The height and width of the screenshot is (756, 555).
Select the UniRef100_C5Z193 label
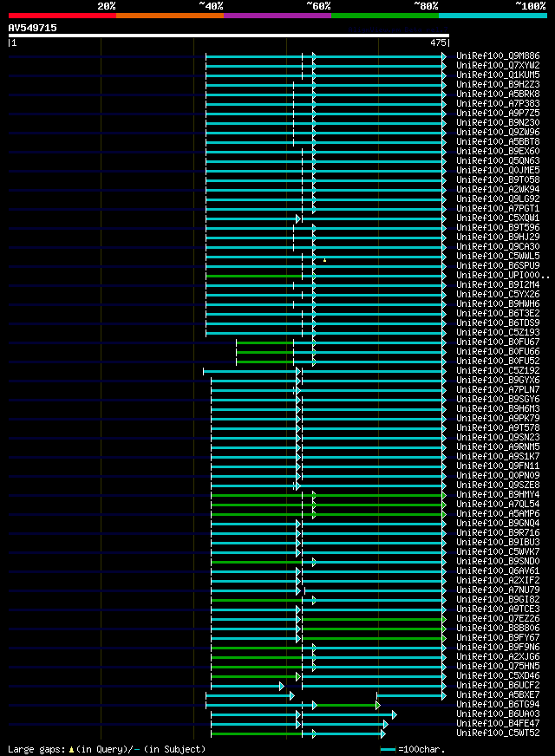click(498, 333)
